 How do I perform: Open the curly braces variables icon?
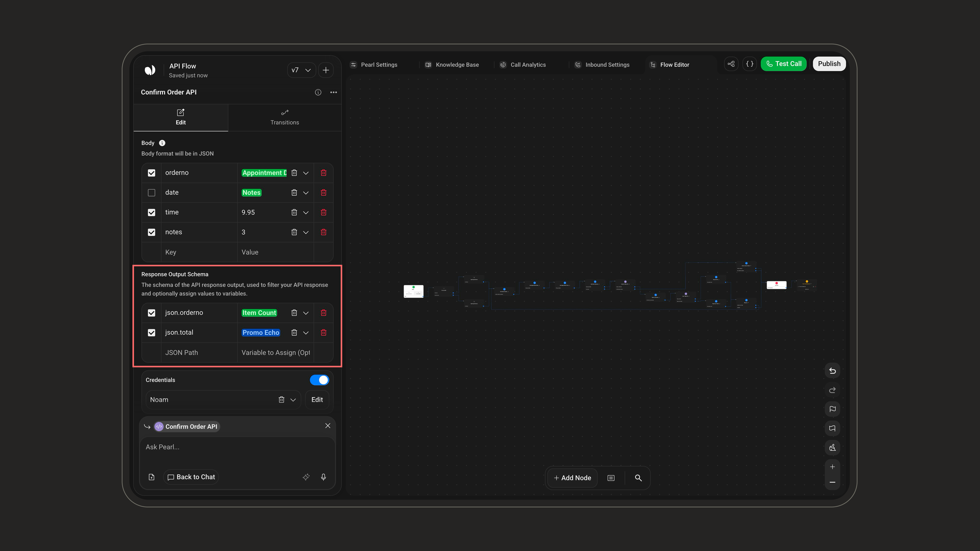(x=750, y=64)
